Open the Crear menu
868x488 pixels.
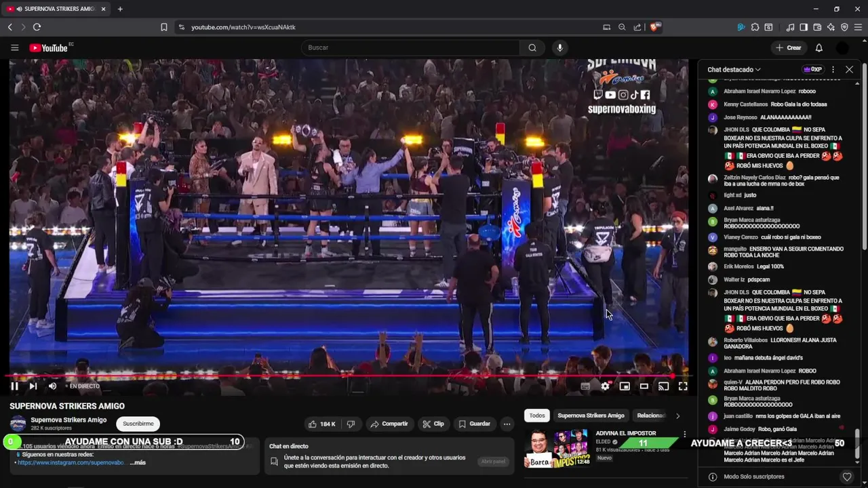click(x=789, y=47)
